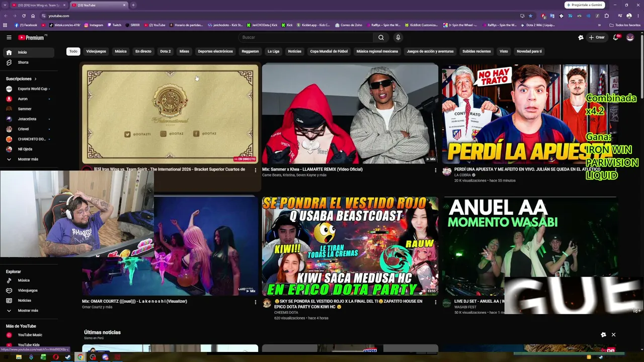Click the youtube.com address bar

point(282,16)
